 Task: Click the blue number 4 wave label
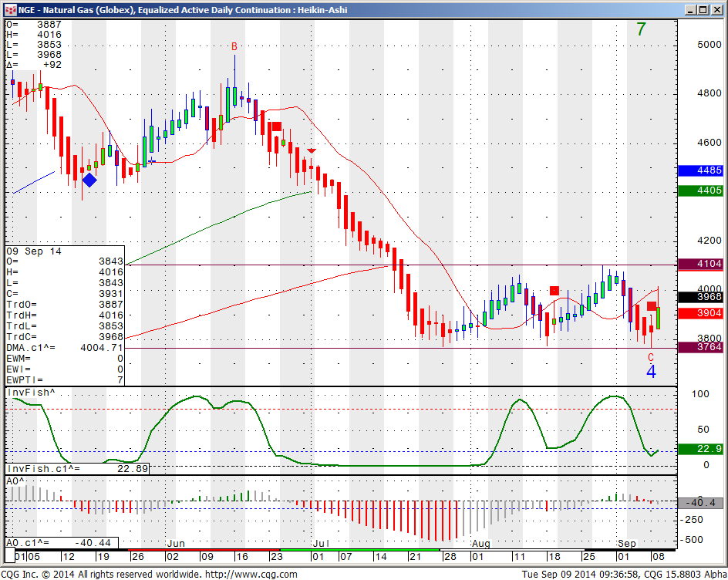point(651,372)
